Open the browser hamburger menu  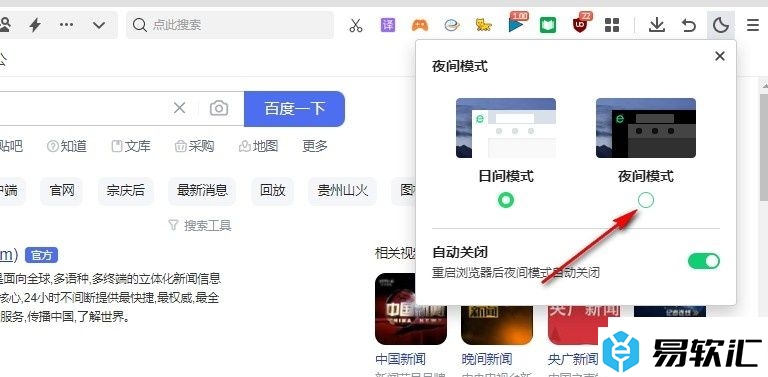(753, 25)
